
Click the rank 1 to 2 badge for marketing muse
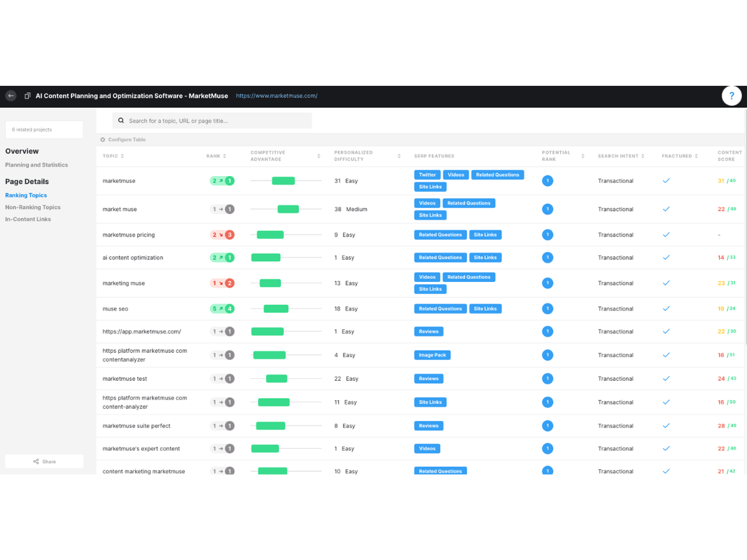pyautogui.click(x=222, y=283)
